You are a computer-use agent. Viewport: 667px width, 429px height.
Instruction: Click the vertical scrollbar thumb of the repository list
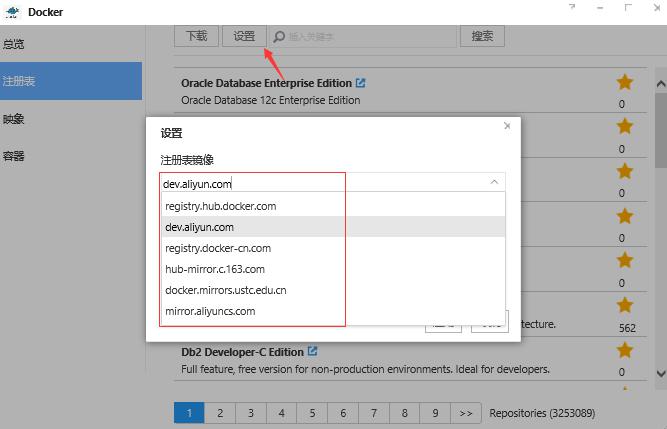(661, 130)
